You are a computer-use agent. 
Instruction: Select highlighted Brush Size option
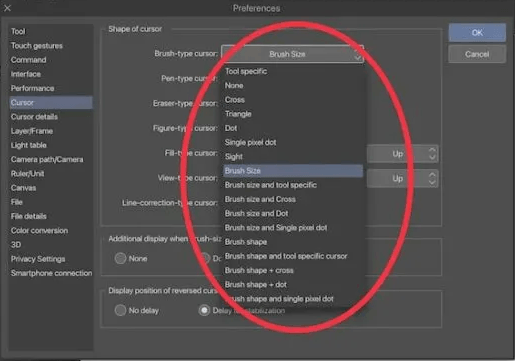293,171
